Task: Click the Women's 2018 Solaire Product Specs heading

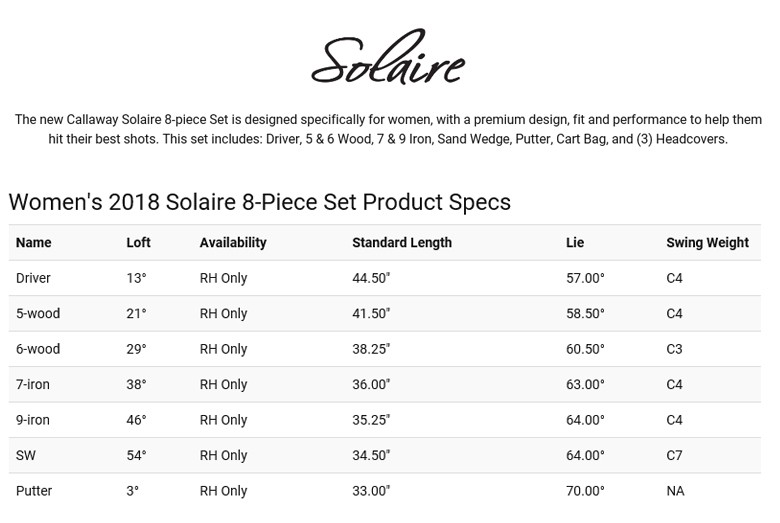Action: [x=260, y=202]
